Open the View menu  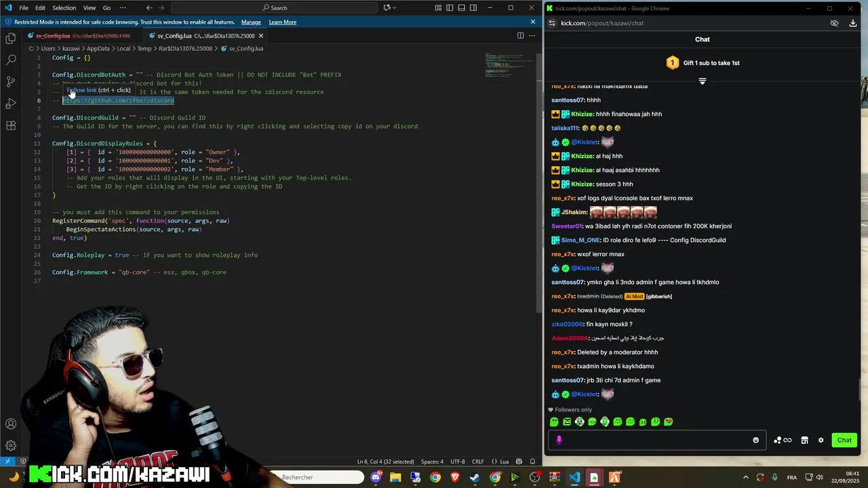click(x=90, y=7)
